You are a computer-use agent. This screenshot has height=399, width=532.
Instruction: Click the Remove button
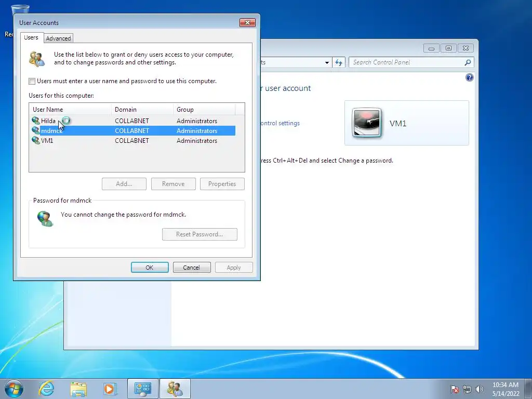pos(174,184)
